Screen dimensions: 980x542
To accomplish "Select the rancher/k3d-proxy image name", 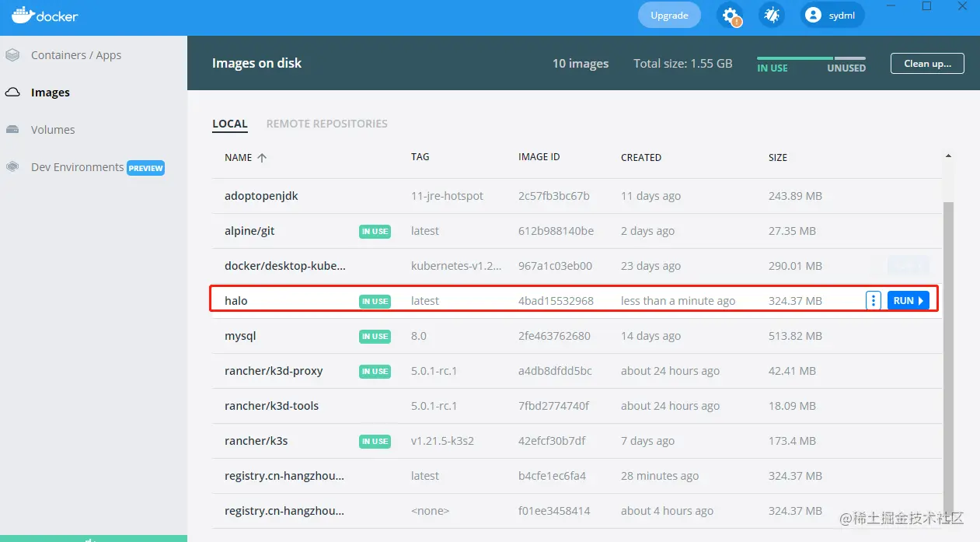I will click(x=274, y=371).
